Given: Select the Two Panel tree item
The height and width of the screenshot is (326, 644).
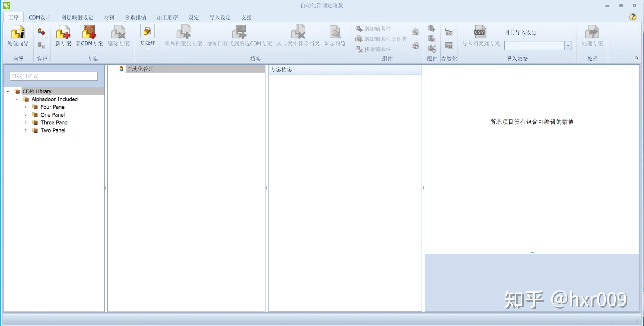Looking at the screenshot, I should pos(53,130).
